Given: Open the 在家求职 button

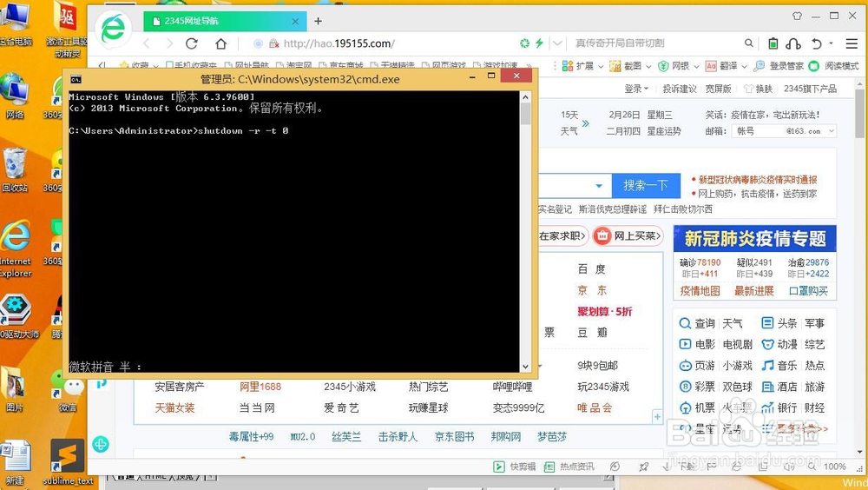Looking at the screenshot, I should pos(562,236).
